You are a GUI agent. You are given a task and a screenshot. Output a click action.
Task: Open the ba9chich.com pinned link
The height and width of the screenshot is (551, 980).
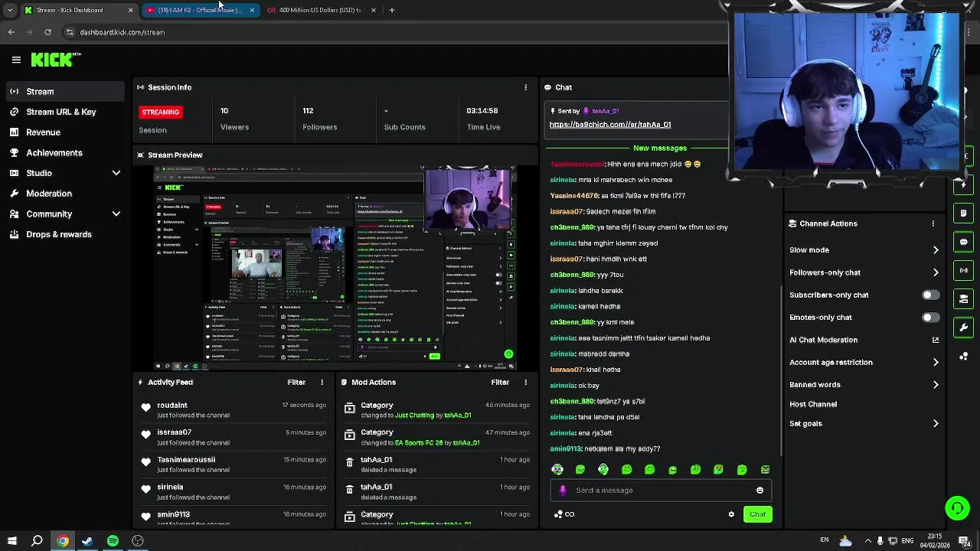pyautogui.click(x=609, y=125)
